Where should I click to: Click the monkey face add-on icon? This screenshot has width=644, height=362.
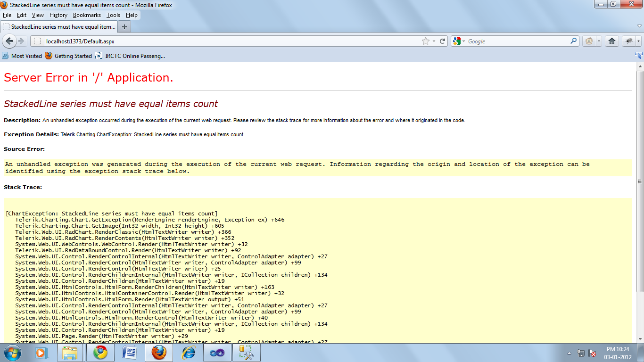point(589,41)
